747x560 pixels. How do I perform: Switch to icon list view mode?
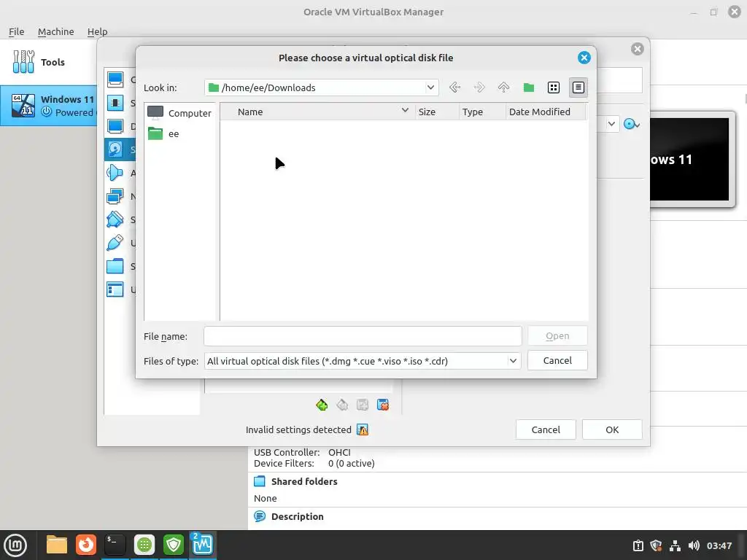click(553, 87)
